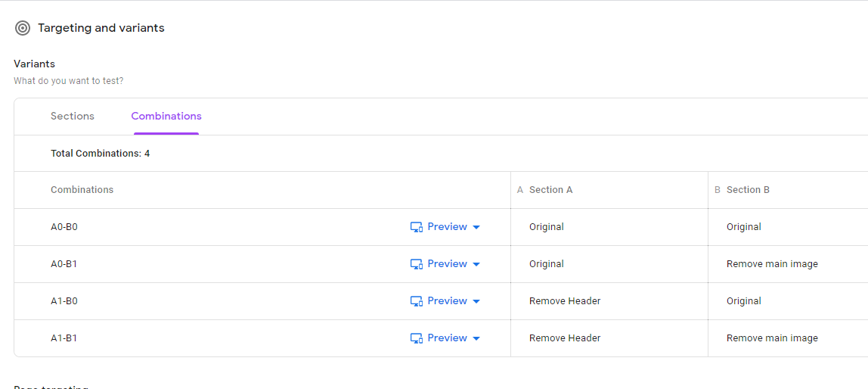Screen dimensions: 868x389
Task: Select the Combinations tab
Action: pos(166,117)
